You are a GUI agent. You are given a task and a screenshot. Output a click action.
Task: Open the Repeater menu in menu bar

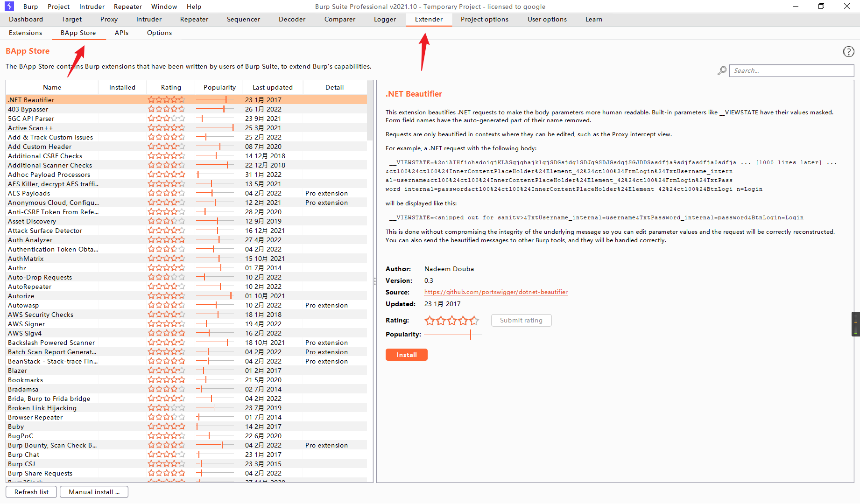(x=128, y=7)
